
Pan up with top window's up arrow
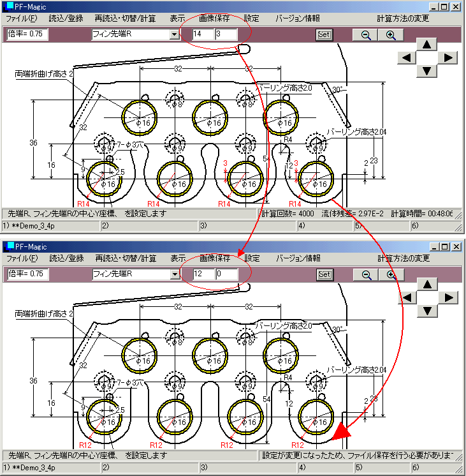(x=426, y=44)
